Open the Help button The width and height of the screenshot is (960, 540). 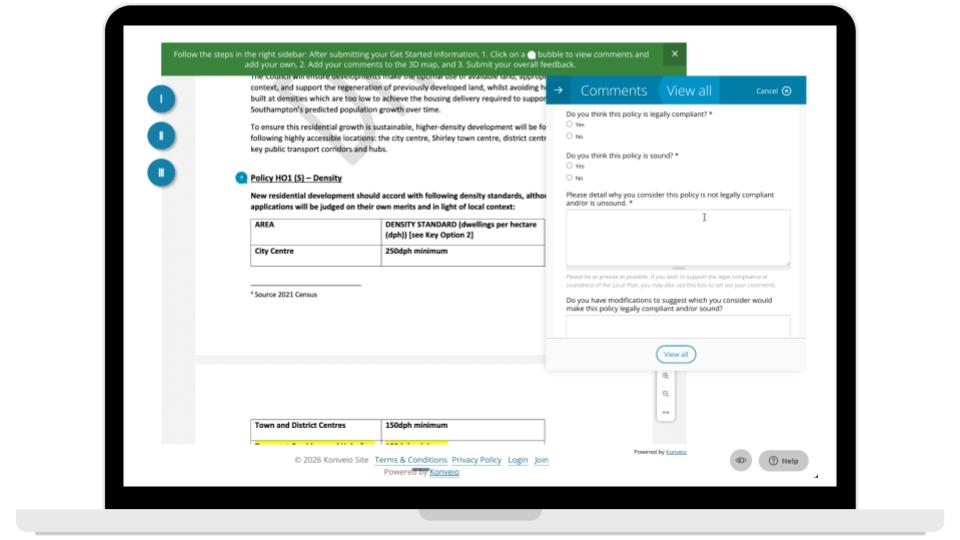click(783, 461)
